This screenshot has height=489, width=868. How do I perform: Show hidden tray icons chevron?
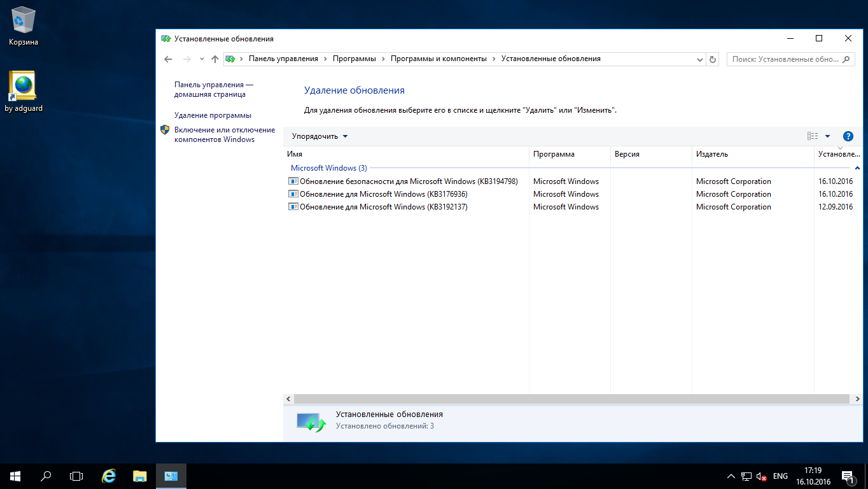pyautogui.click(x=731, y=476)
